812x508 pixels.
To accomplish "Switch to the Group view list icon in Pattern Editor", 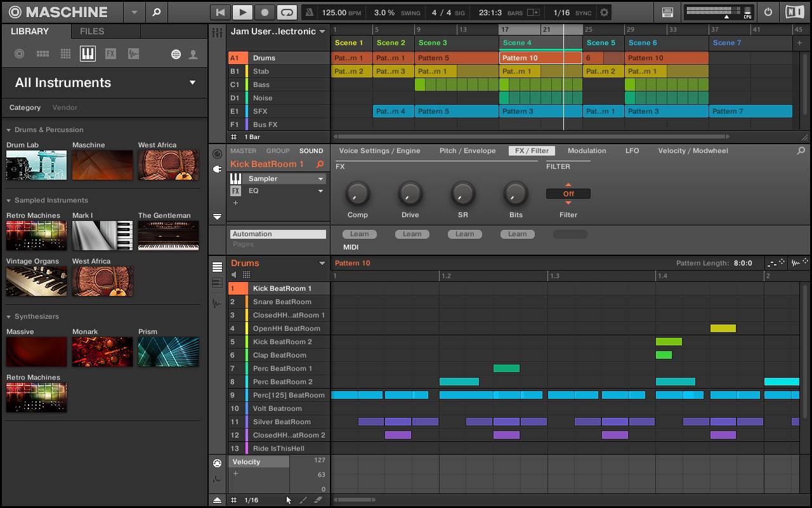I will pyautogui.click(x=218, y=267).
